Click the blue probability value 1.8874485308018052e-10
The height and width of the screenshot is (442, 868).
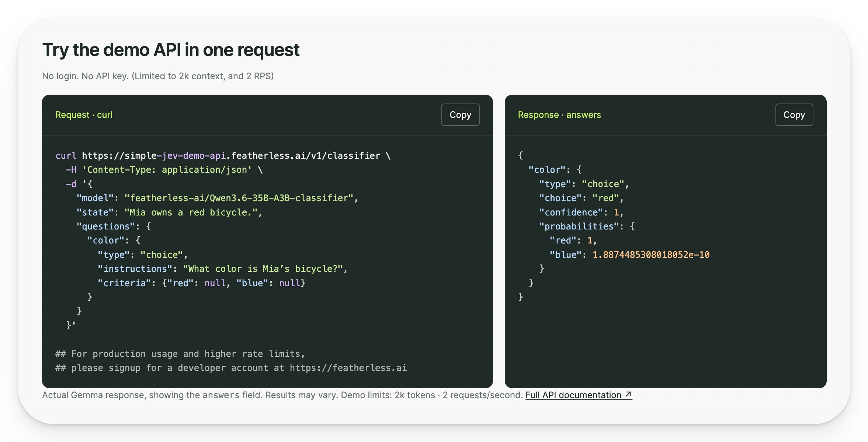coord(651,255)
